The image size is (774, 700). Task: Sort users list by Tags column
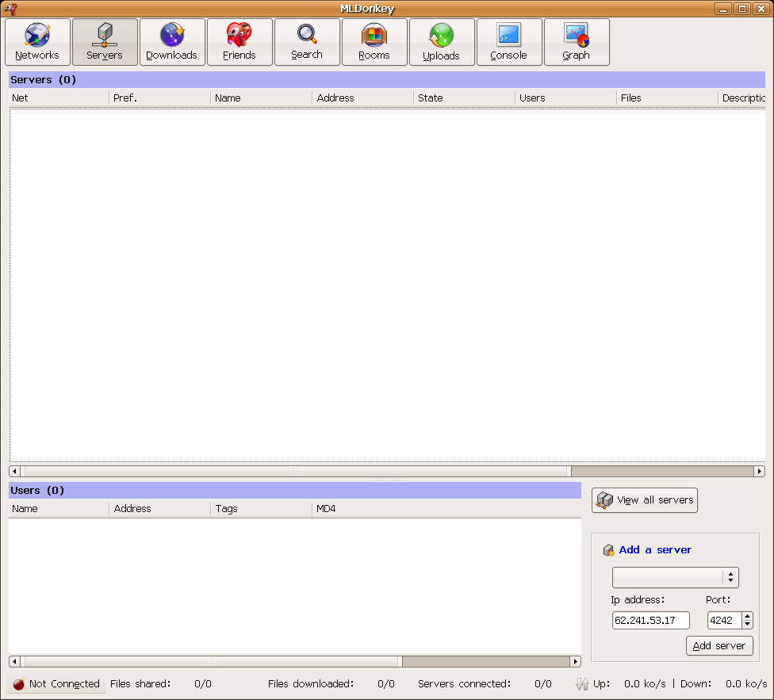[x=262, y=509]
